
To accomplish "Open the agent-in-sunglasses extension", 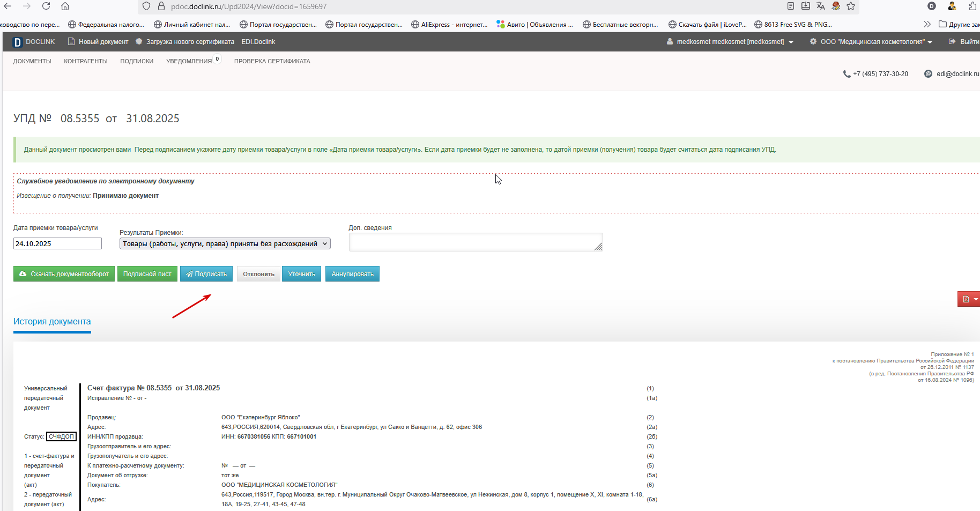I will click(952, 6).
